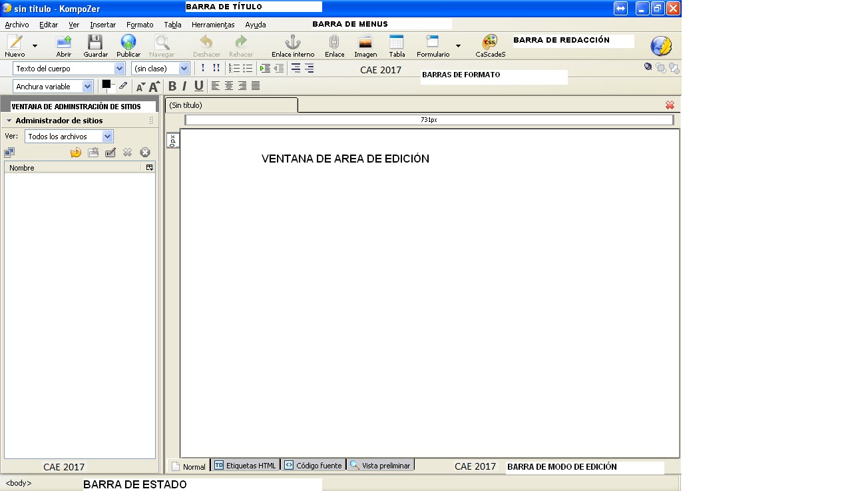
Task: Select the (Sin título) document tab
Action: tap(231, 105)
